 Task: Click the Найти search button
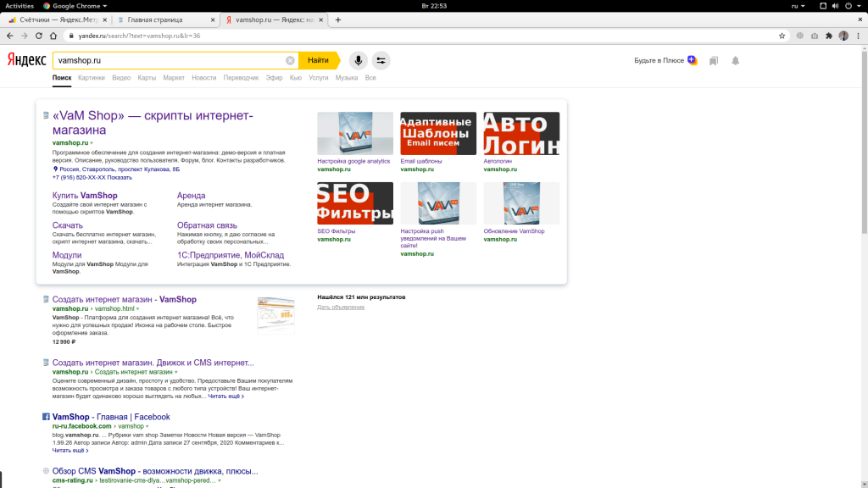(x=319, y=60)
